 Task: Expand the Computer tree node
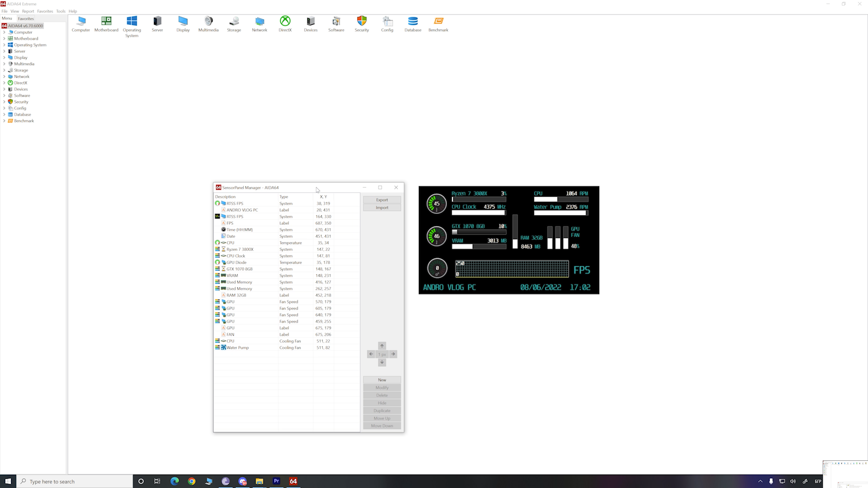(x=4, y=32)
